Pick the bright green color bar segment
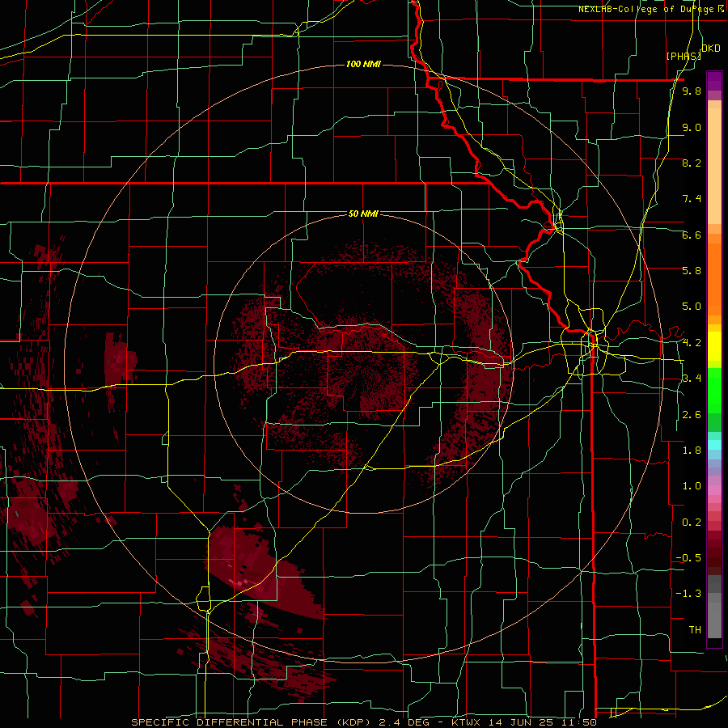This screenshot has width=728, height=728. 714,391
